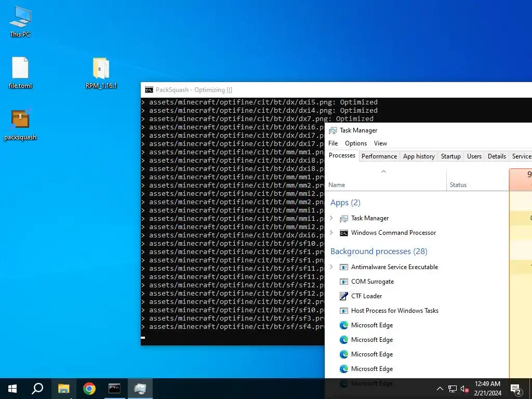
Task: Click the Task Manager title bar icon
Action: [x=333, y=130]
